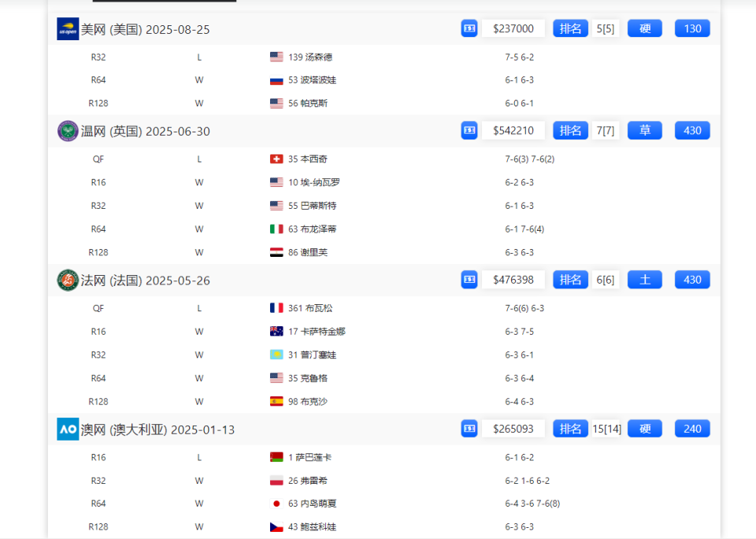Click the USA flag beside 10 埃-纳瓦罗
Image resolution: width=756 pixels, height=539 pixels.
276,182
